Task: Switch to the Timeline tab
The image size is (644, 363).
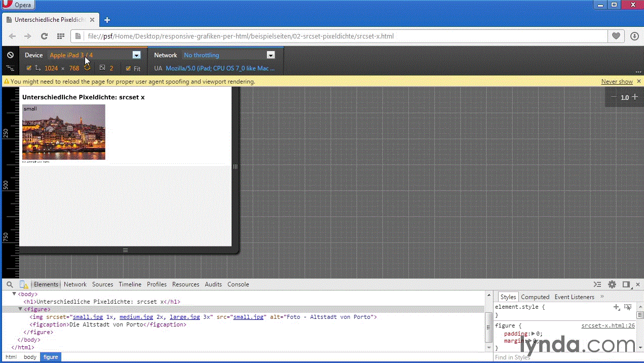Action: [130, 284]
